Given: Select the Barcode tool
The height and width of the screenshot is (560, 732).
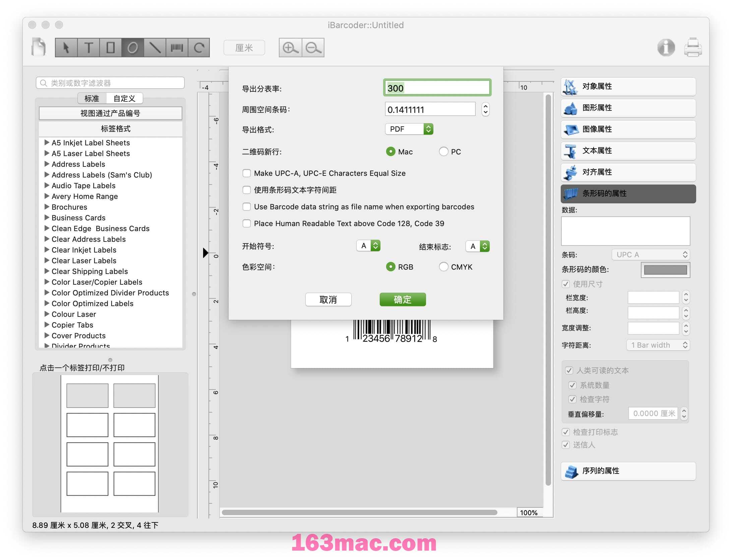Looking at the screenshot, I should (x=177, y=48).
